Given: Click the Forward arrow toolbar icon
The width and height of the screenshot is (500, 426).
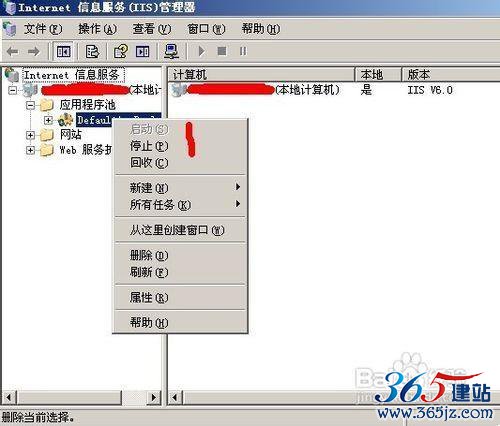Looking at the screenshot, I should 33,52.
